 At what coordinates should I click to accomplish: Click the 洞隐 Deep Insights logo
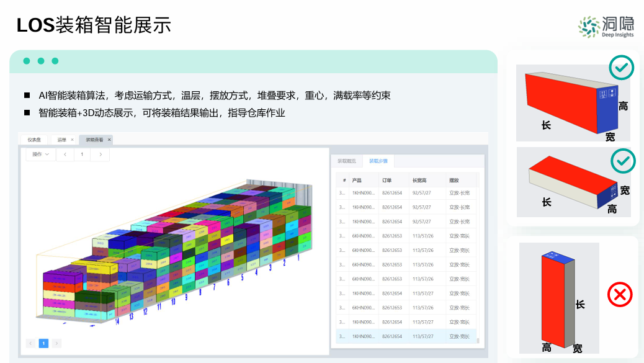click(606, 26)
